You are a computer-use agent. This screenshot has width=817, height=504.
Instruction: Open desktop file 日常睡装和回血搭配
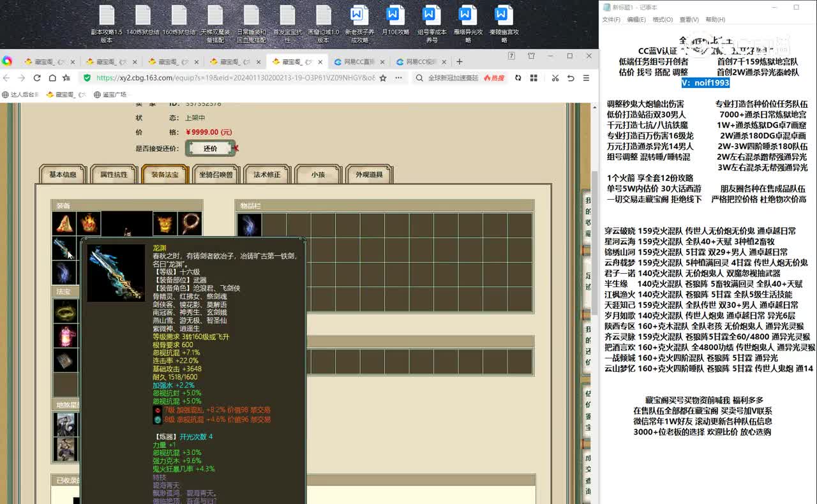251,24
